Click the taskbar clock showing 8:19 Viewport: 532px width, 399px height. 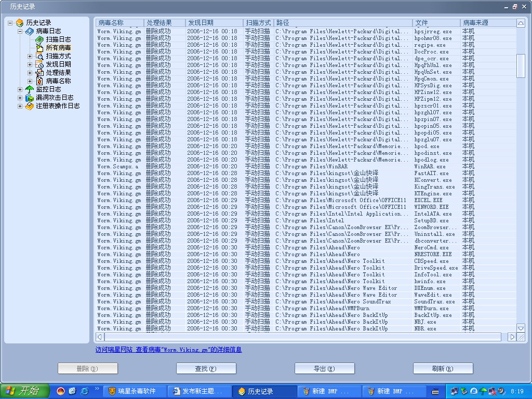coord(517,392)
